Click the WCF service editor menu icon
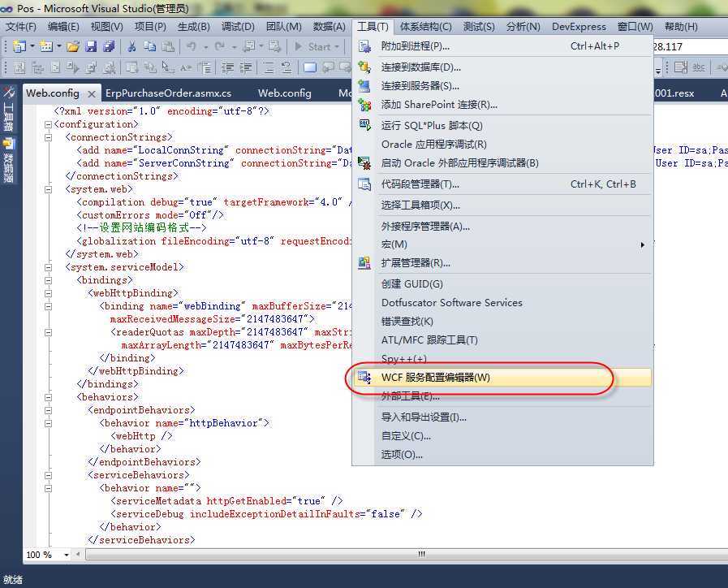The image size is (728, 588). point(364,377)
